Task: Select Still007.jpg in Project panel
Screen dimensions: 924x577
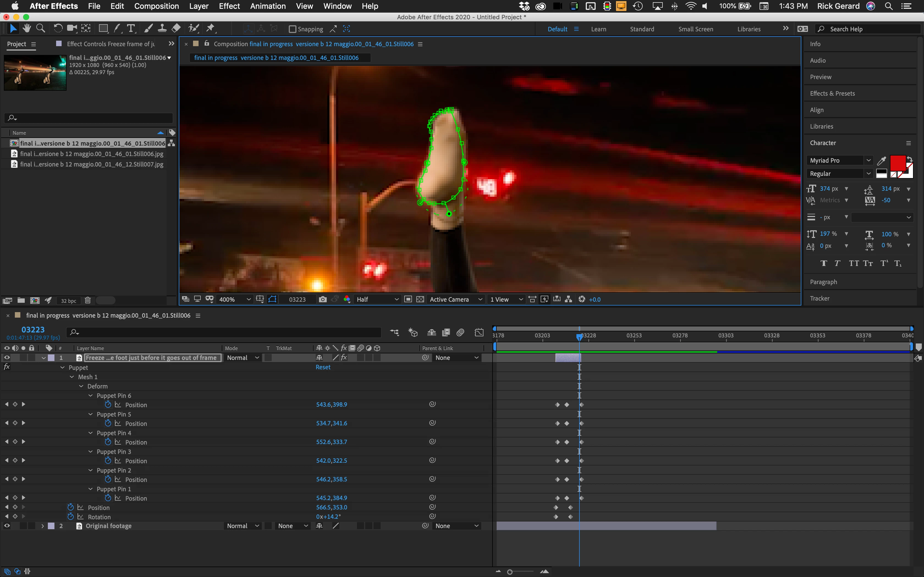Action: [92, 165]
